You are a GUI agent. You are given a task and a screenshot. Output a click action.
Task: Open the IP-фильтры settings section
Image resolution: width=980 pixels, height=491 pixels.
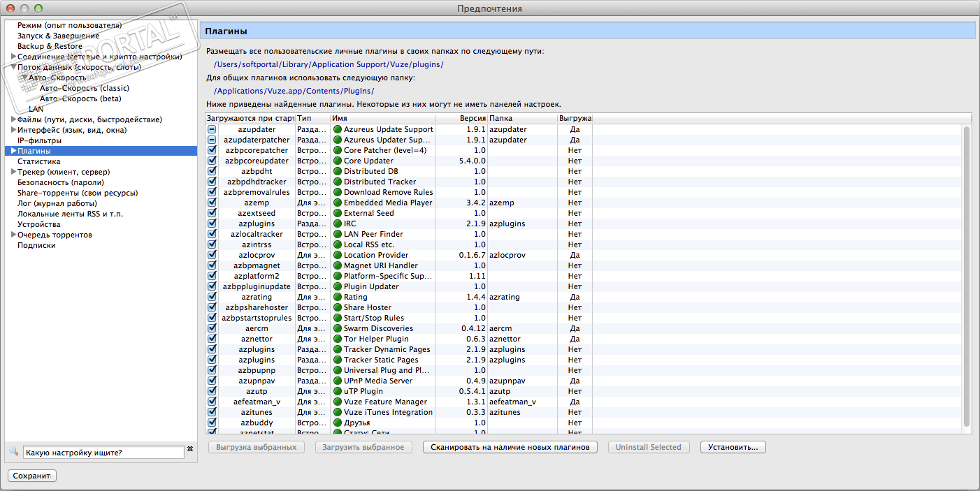point(39,140)
